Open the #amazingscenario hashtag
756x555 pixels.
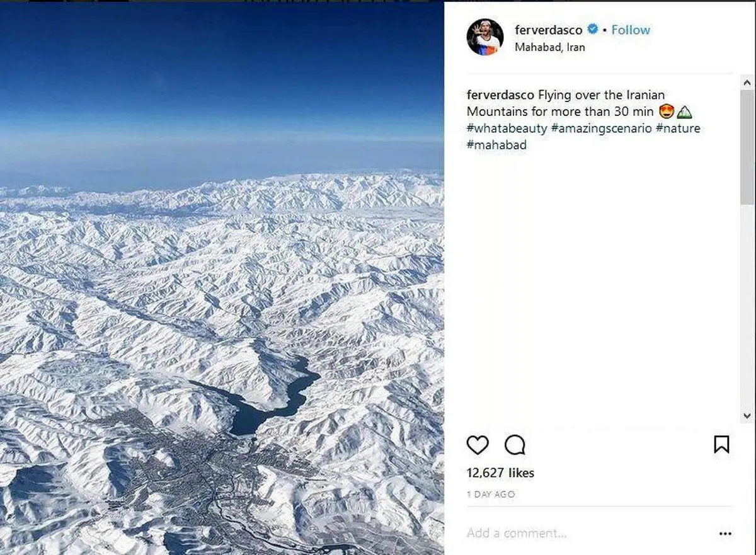[x=600, y=128]
